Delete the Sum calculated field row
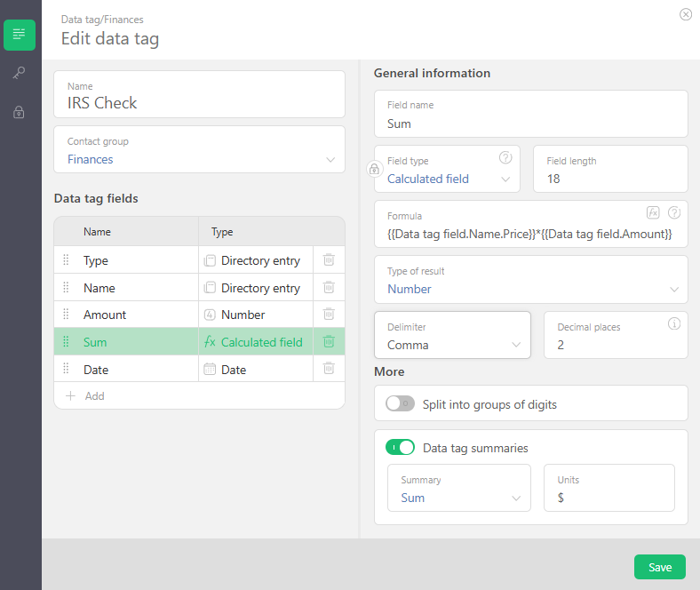The image size is (700, 590). [x=329, y=342]
